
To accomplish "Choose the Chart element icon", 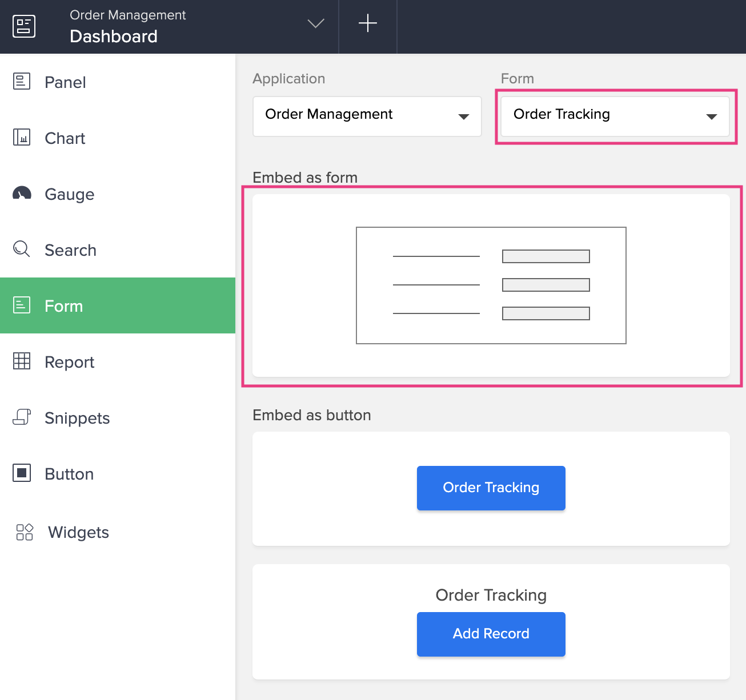I will (x=22, y=138).
